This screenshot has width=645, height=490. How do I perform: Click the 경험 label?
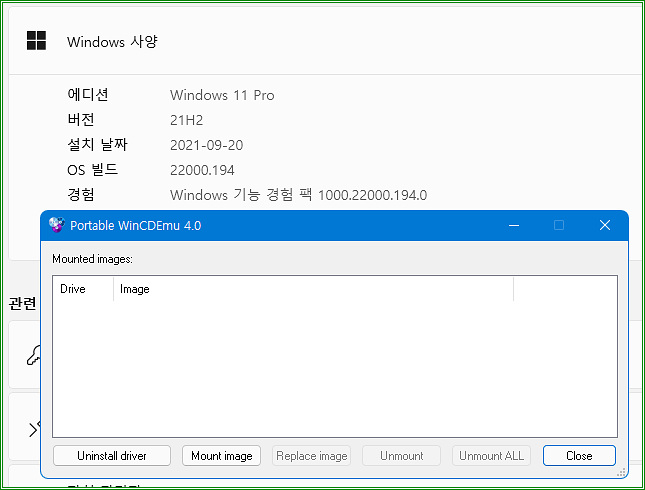[x=81, y=194]
